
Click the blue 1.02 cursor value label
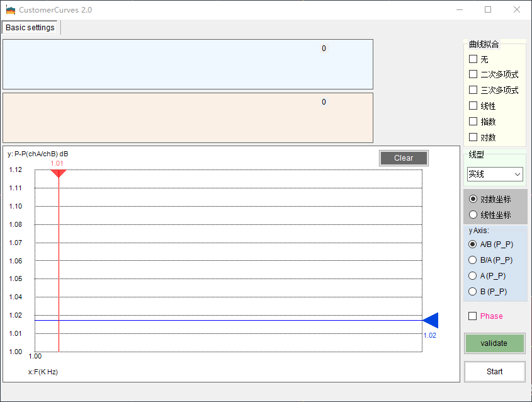(429, 335)
